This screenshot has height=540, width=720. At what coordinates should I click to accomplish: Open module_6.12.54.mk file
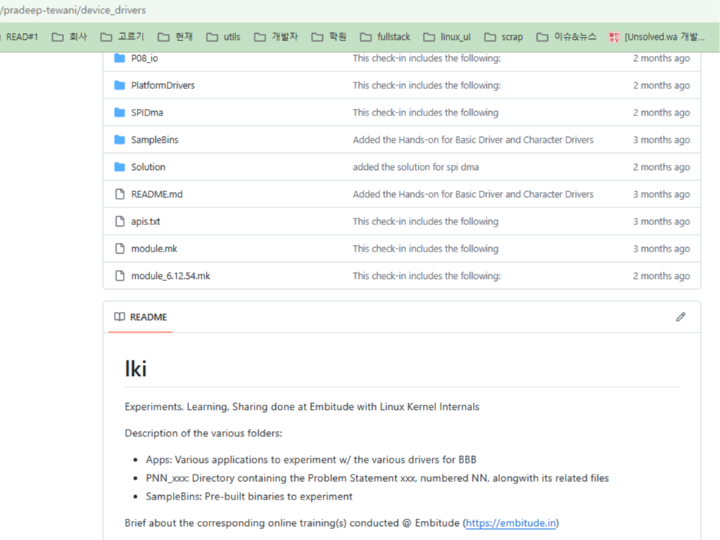pos(170,276)
